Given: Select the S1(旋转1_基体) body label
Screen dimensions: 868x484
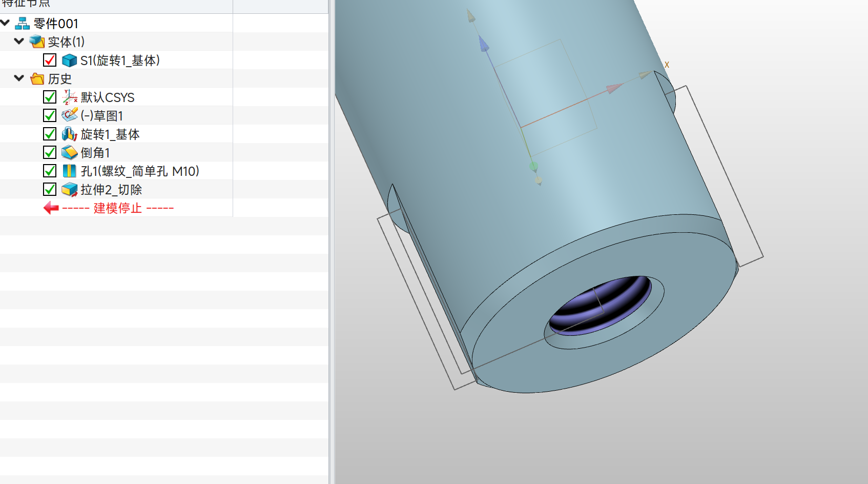Looking at the screenshot, I should (120, 60).
